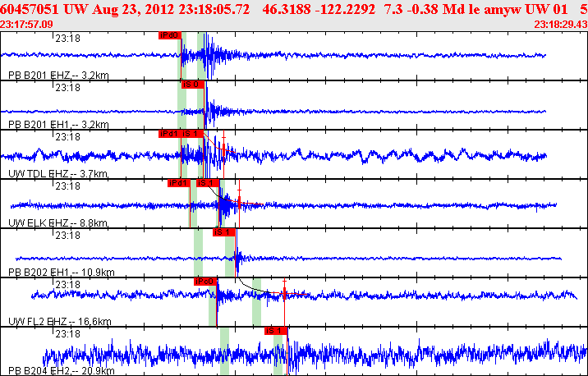Click the UW TDL EHZ 3.7km label
The height and width of the screenshot is (376, 588).
coord(57,173)
